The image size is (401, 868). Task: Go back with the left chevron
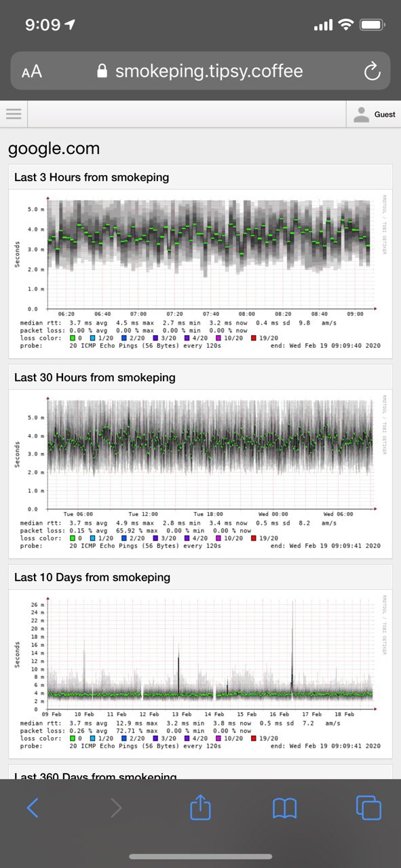point(32,808)
